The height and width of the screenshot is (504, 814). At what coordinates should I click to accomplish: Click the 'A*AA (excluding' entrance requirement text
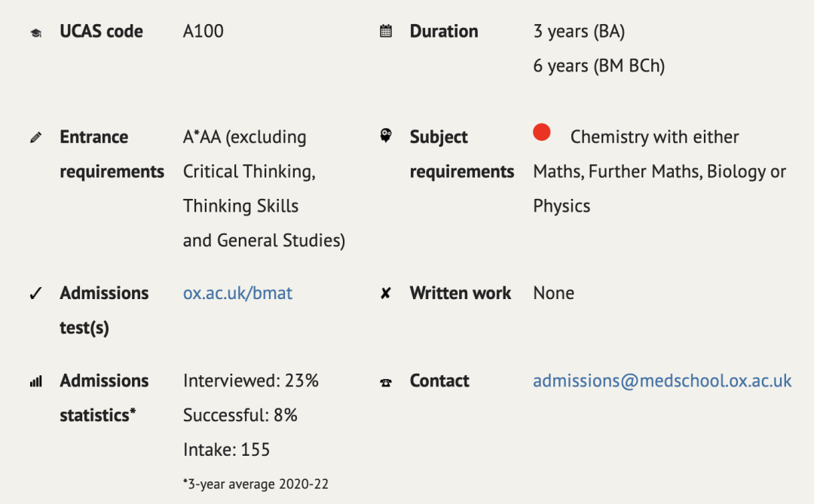(x=244, y=137)
